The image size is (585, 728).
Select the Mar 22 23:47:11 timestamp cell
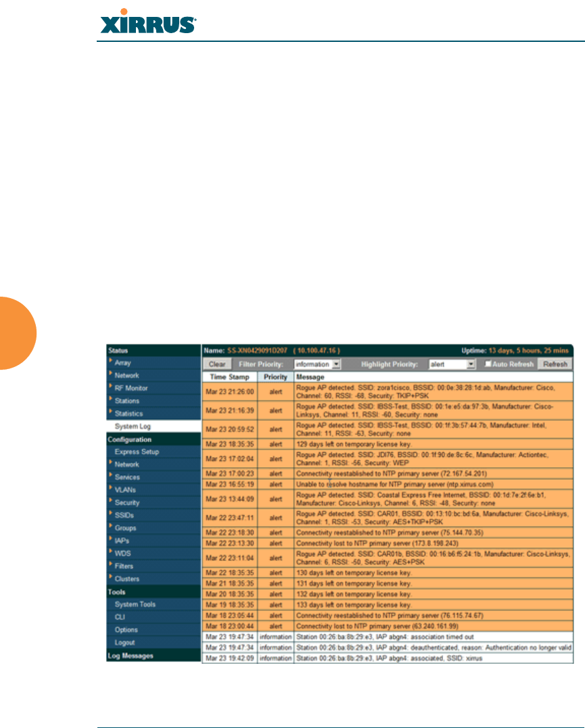point(229,518)
